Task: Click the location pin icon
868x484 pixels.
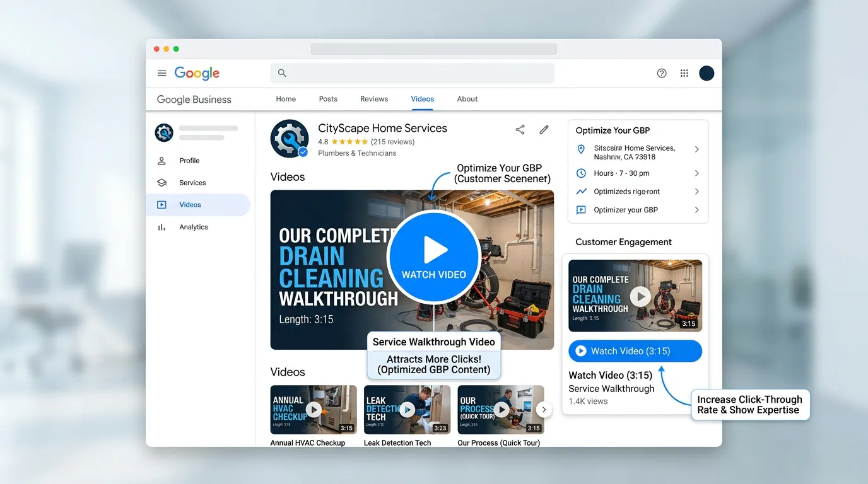Action: [581, 149]
